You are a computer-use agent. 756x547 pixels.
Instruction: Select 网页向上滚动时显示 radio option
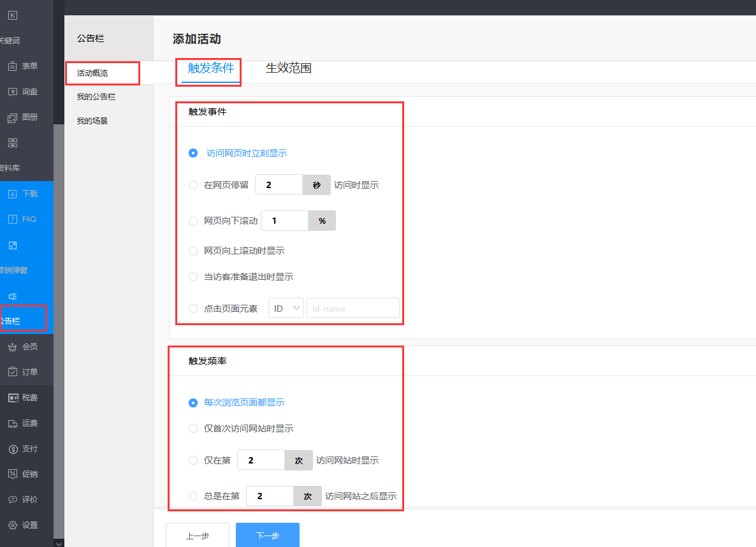[x=193, y=251]
